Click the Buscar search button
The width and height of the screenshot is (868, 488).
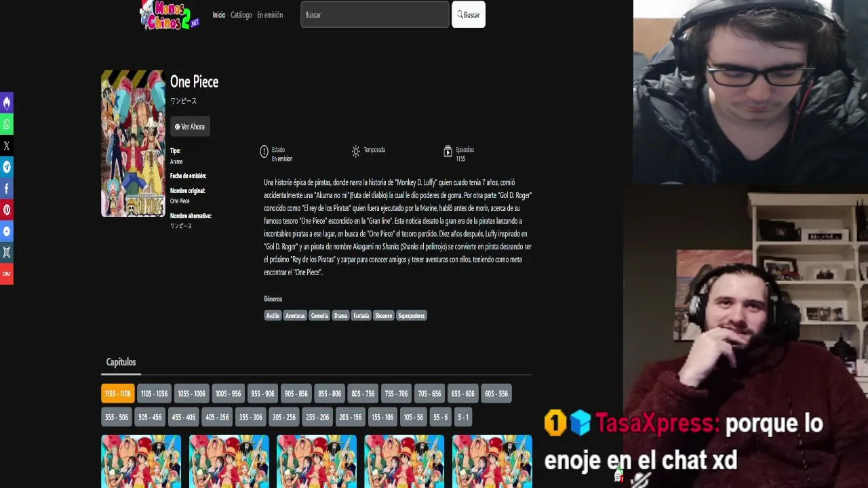click(x=469, y=14)
